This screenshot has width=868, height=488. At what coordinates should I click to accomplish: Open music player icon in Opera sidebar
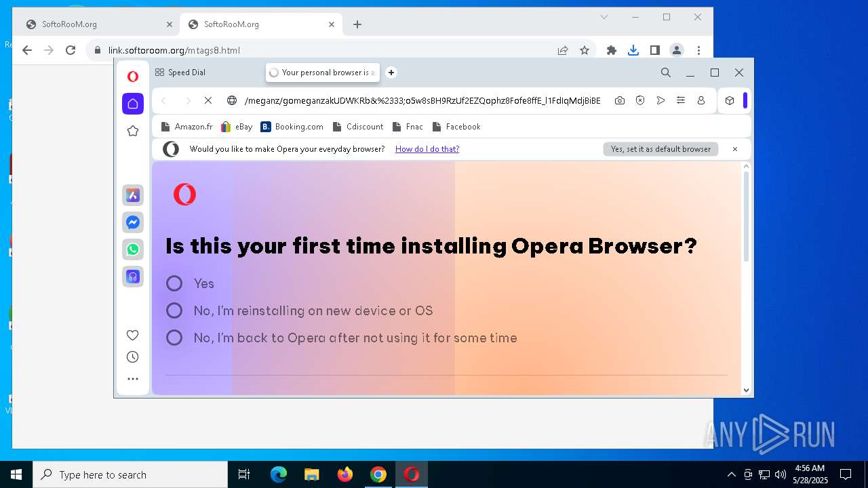point(133,277)
